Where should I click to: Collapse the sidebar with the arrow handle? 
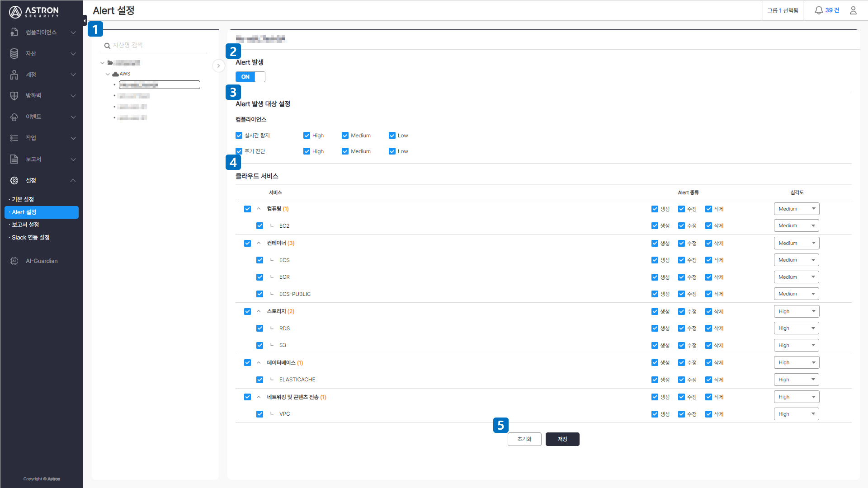tap(85, 20)
